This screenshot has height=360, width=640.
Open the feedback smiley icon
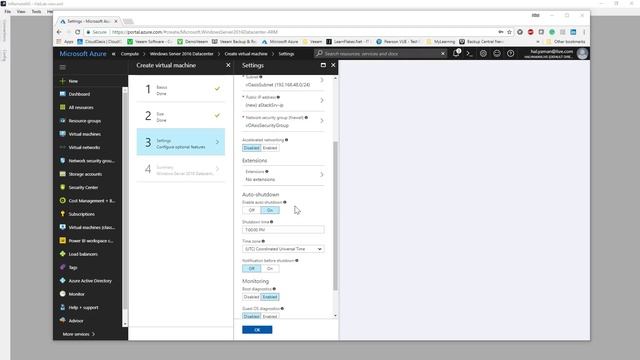pos(497,53)
